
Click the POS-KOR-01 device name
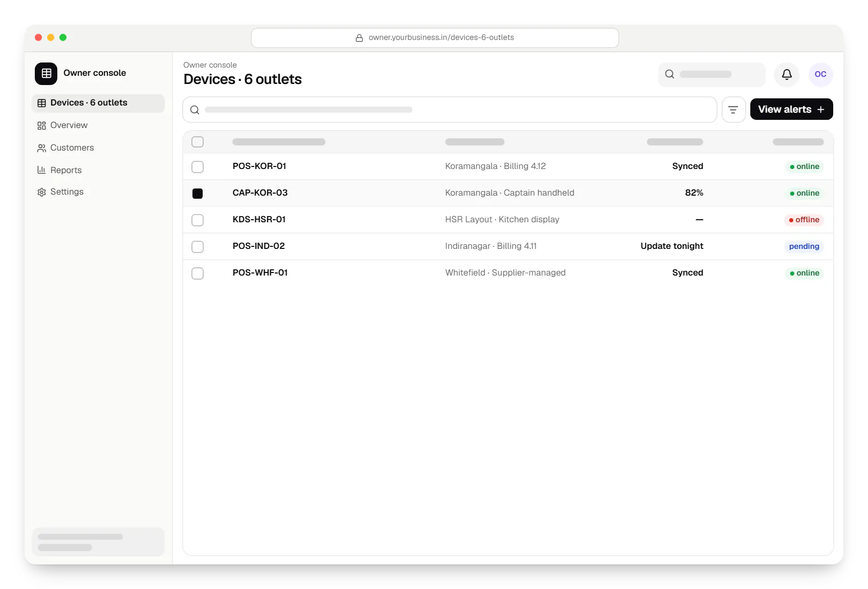(x=259, y=166)
